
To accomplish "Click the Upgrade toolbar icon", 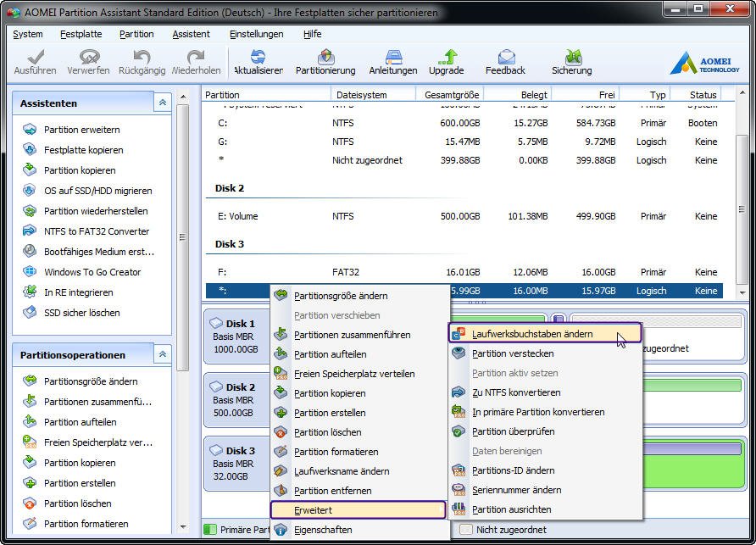I will (x=447, y=57).
